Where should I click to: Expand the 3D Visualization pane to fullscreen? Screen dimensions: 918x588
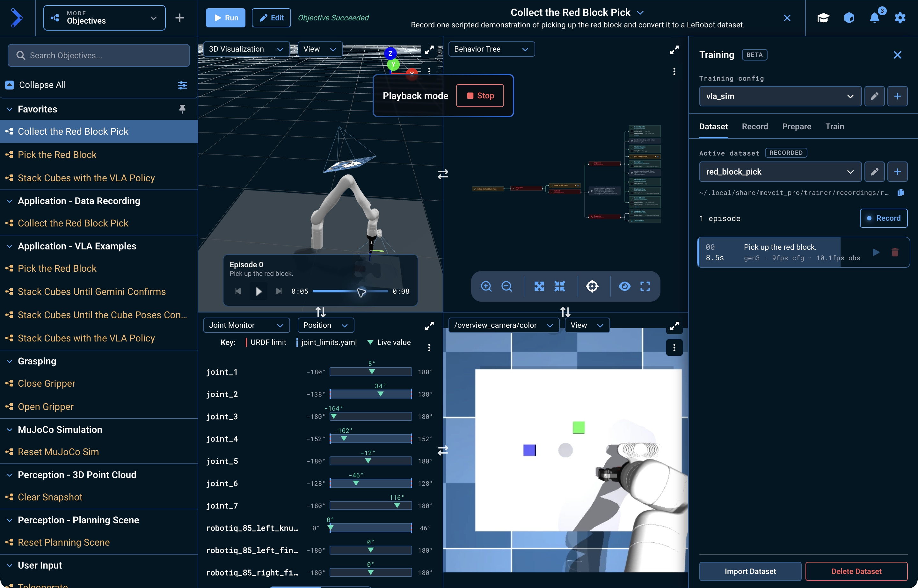[x=429, y=50]
